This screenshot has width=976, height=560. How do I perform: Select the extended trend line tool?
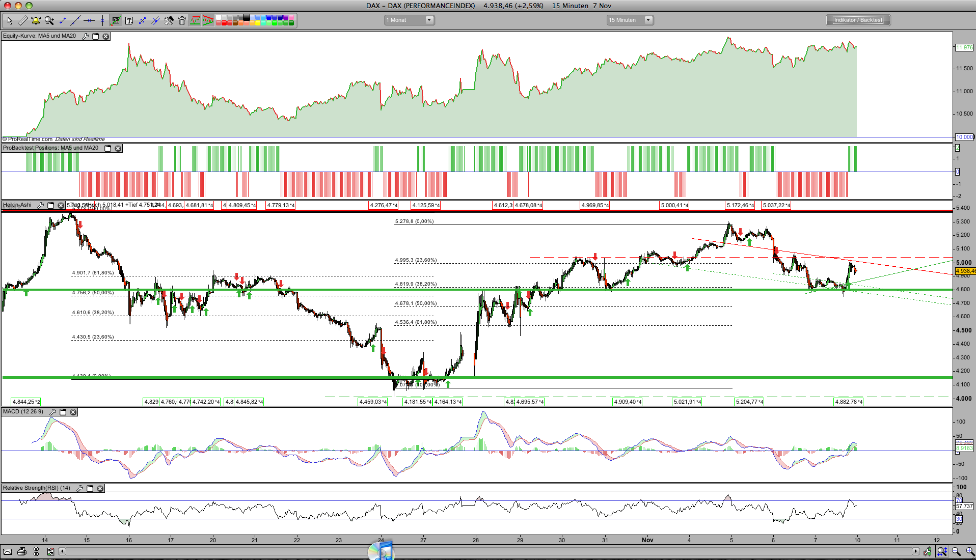click(x=76, y=20)
